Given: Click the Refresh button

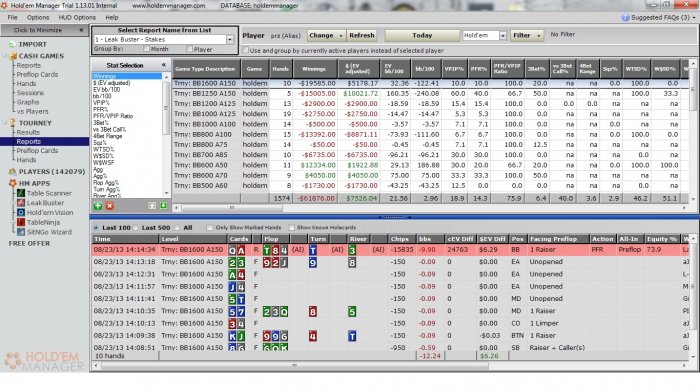Looking at the screenshot, I should click(x=362, y=35).
